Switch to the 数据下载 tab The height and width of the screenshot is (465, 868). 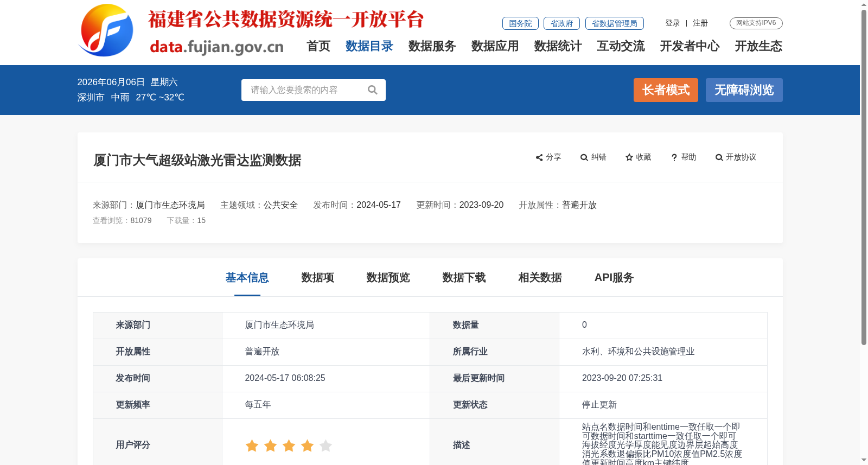464,278
